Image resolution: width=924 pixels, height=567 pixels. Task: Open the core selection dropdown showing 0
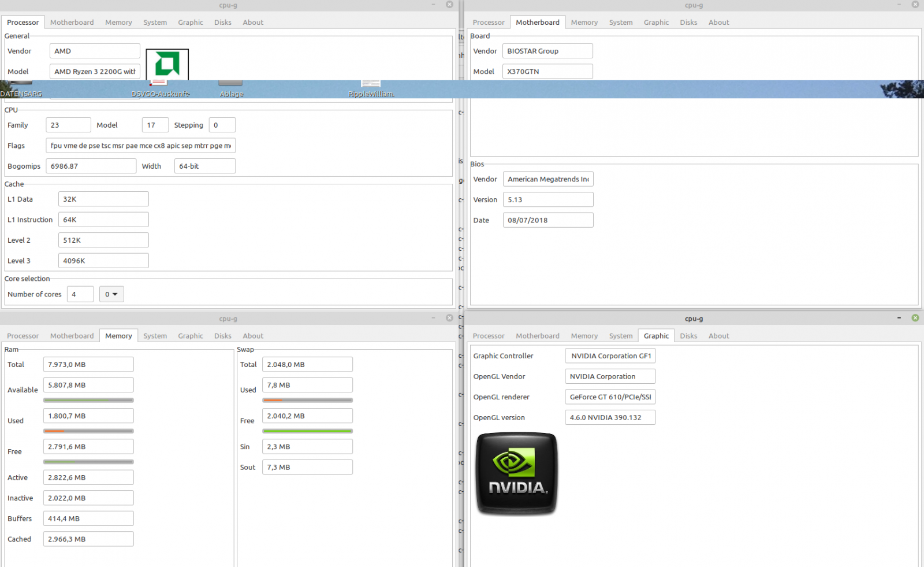[x=111, y=294]
